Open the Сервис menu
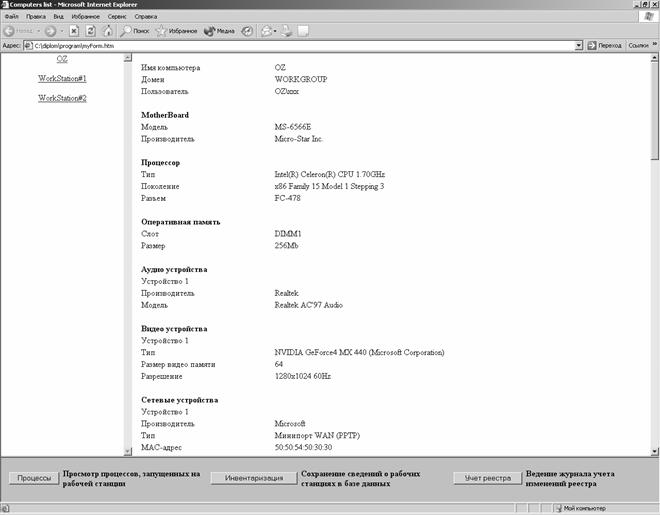 coord(117,17)
